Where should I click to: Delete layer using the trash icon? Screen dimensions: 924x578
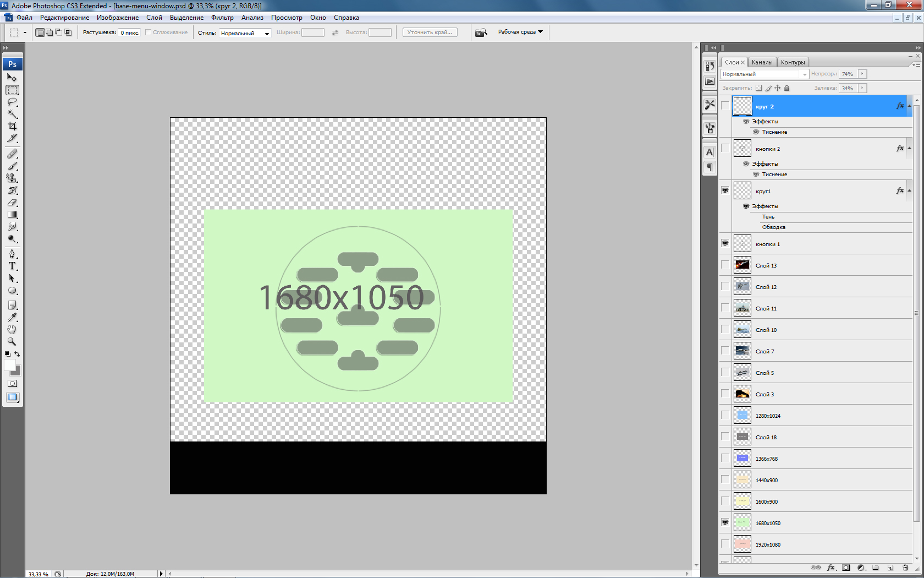tap(905, 568)
